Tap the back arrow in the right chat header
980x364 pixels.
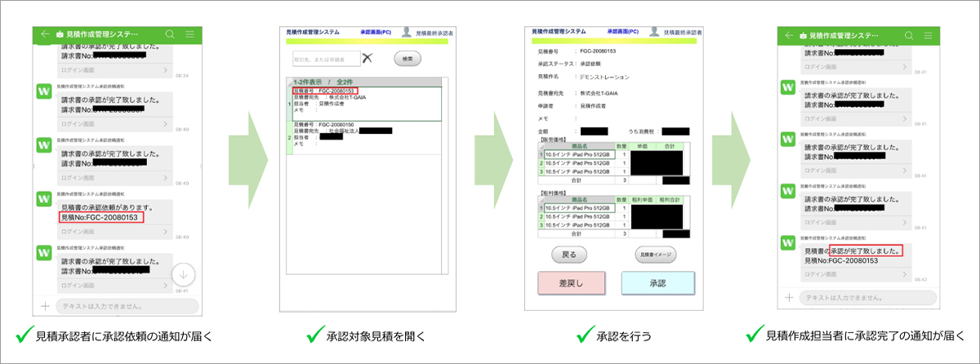click(x=789, y=35)
